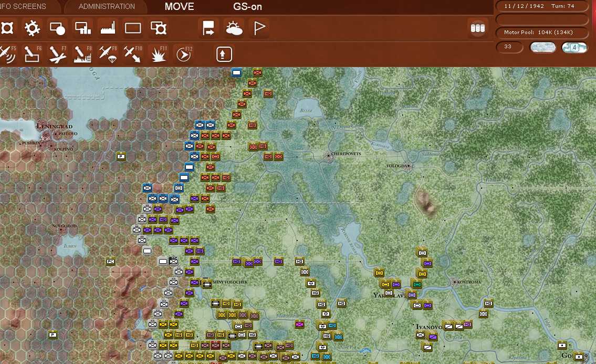
Task: Click the boxed upward arrow icon
Action: pos(224,54)
